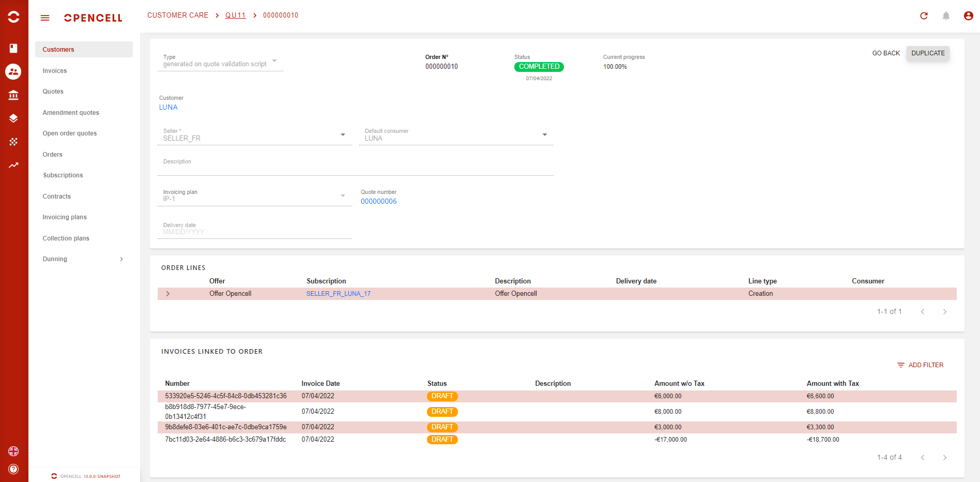Select Customers in the side menu

point(84,50)
